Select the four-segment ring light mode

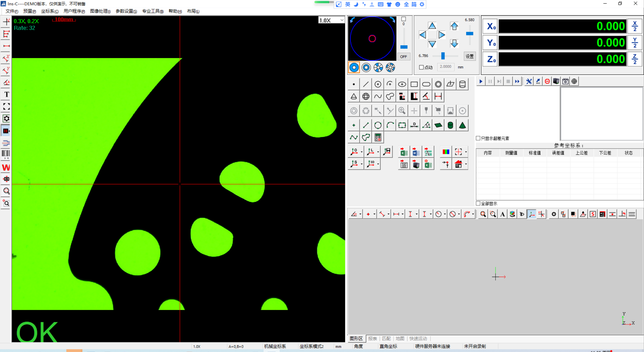coord(378,67)
